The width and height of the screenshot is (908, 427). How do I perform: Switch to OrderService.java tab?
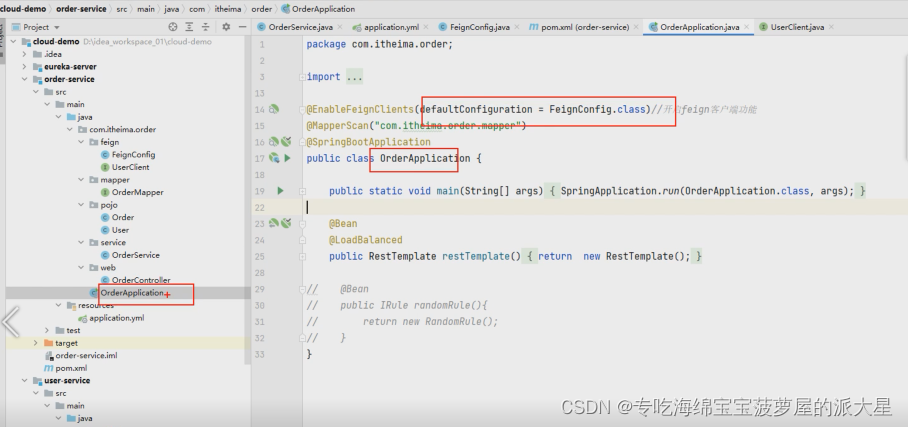tap(301, 27)
